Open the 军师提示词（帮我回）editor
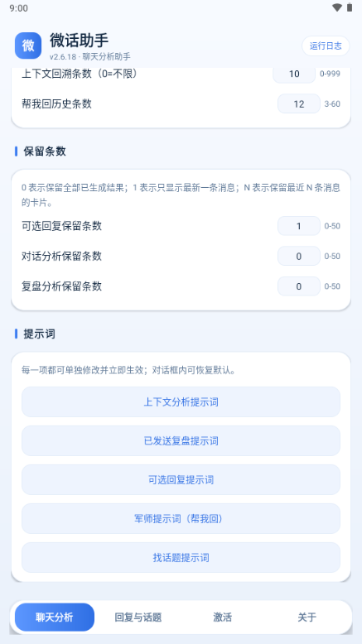The height and width of the screenshot is (644, 362). tap(181, 519)
